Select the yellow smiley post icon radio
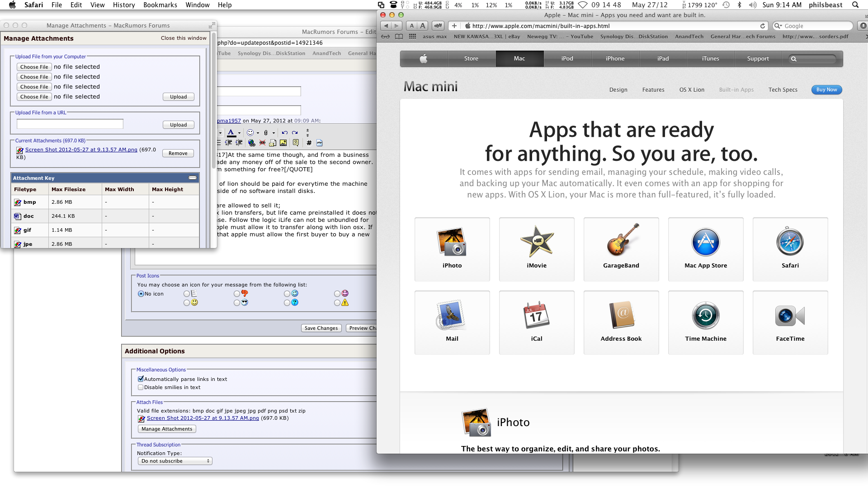The width and height of the screenshot is (868, 488). pyautogui.click(x=187, y=303)
